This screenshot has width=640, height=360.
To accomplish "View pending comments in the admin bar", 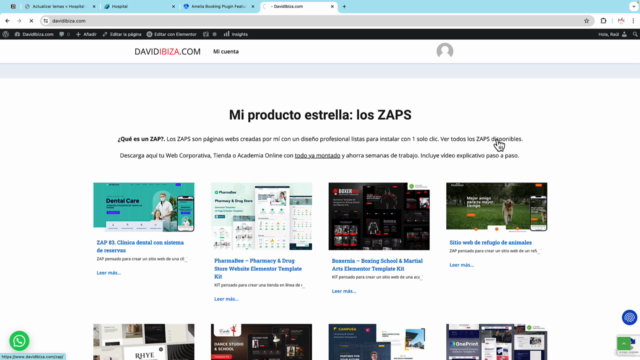I will point(64,34).
